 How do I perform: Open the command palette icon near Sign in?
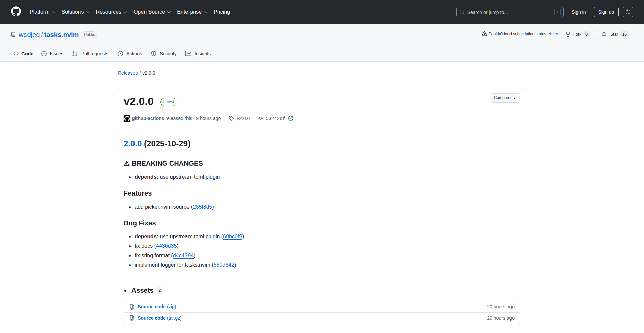click(628, 12)
